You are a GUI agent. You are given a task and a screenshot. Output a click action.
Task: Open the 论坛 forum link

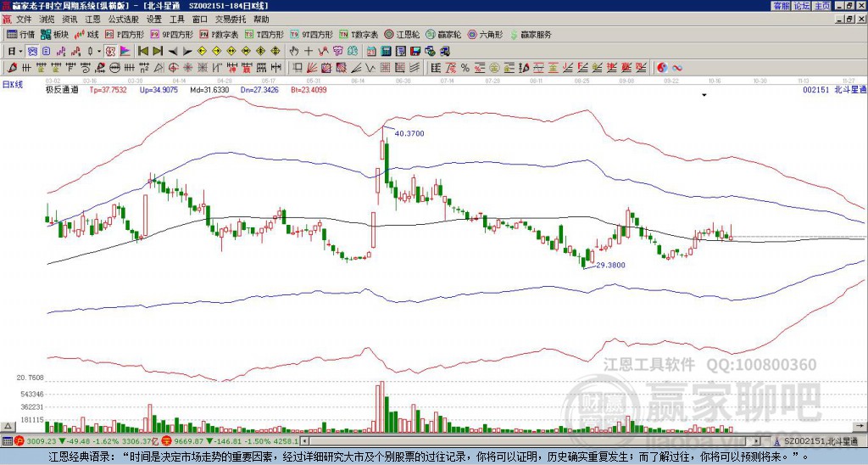(x=802, y=6)
